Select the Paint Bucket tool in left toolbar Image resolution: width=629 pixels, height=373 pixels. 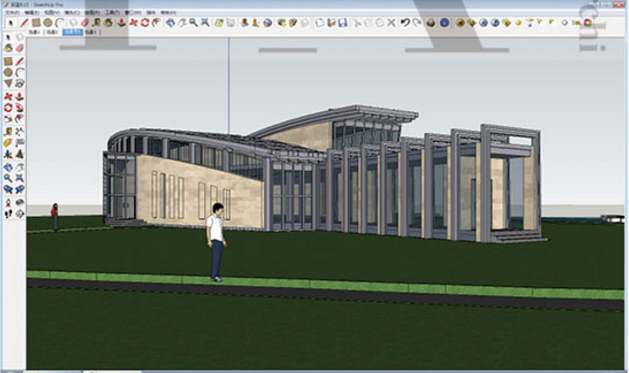pyautogui.click(x=8, y=48)
